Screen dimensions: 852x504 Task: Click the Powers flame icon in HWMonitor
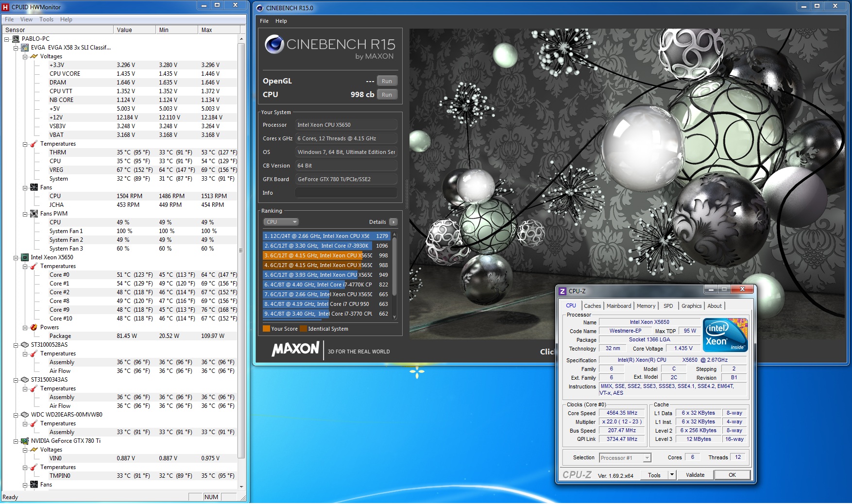(x=34, y=327)
